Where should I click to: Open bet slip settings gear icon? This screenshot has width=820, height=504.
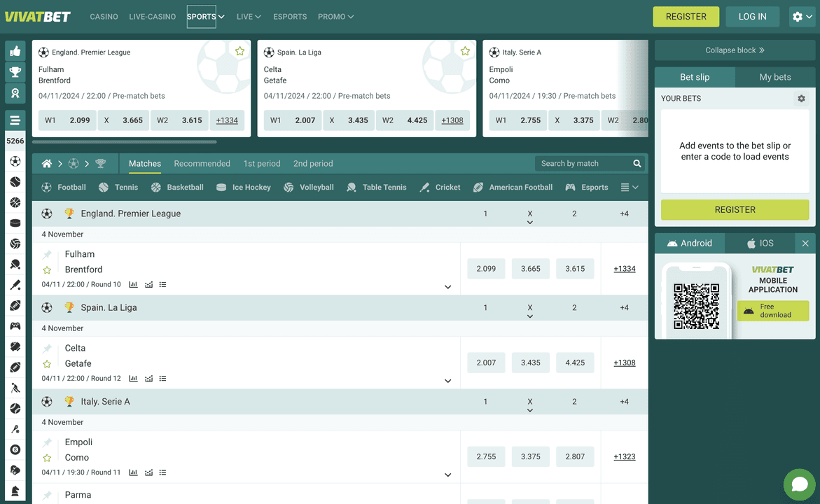click(800, 99)
